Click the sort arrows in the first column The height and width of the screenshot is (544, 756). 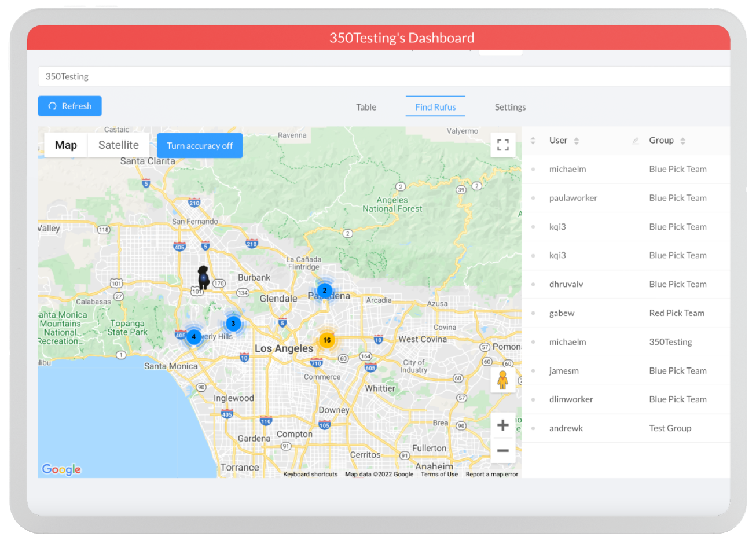coord(533,140)
